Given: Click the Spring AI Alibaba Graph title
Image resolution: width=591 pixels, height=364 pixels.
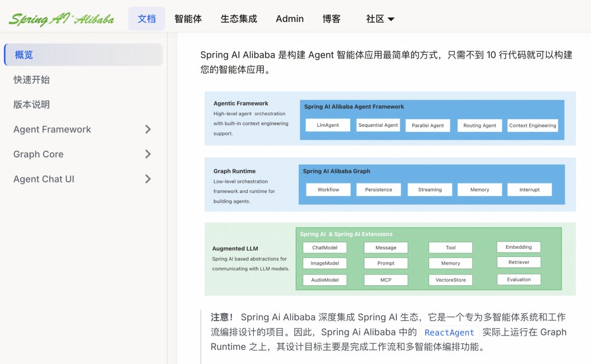Looking at the screenshot, I should (337, 171).
